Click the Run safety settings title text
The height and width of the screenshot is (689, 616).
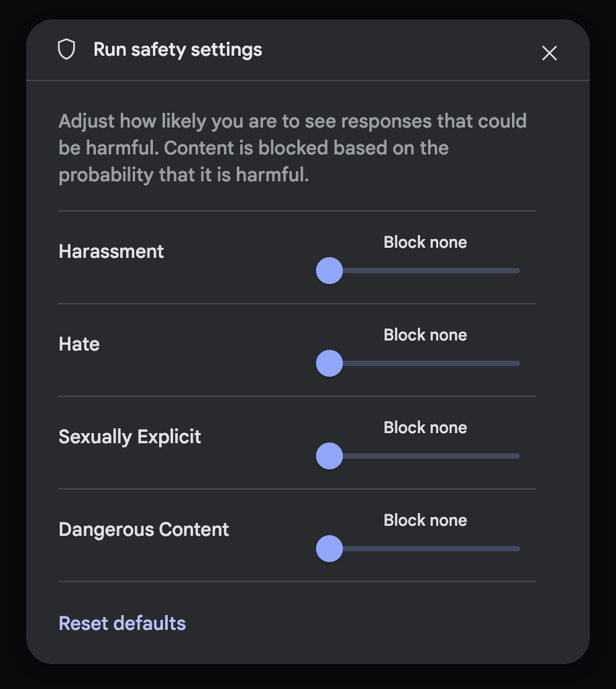click(178, 50)
